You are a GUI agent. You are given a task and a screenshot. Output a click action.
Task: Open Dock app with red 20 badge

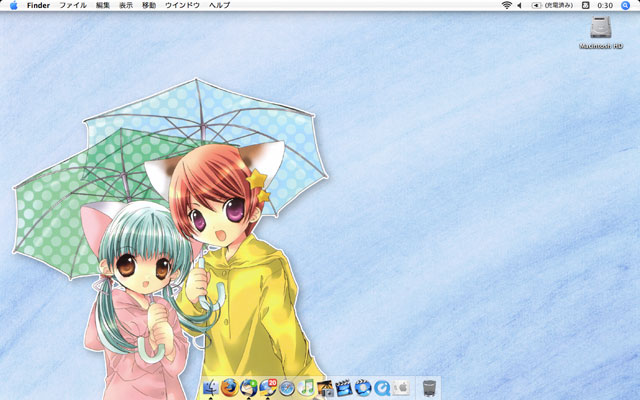click(268, 387)
